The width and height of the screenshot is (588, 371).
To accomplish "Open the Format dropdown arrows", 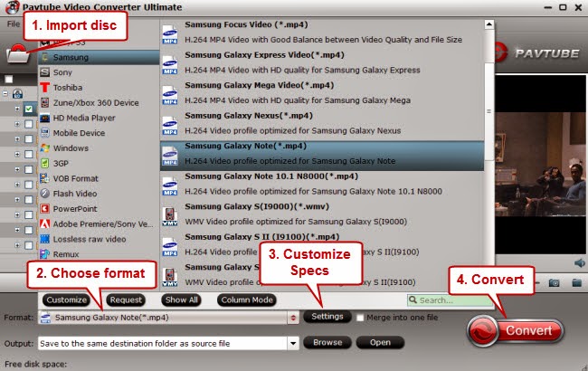I will tap(293, 318).
